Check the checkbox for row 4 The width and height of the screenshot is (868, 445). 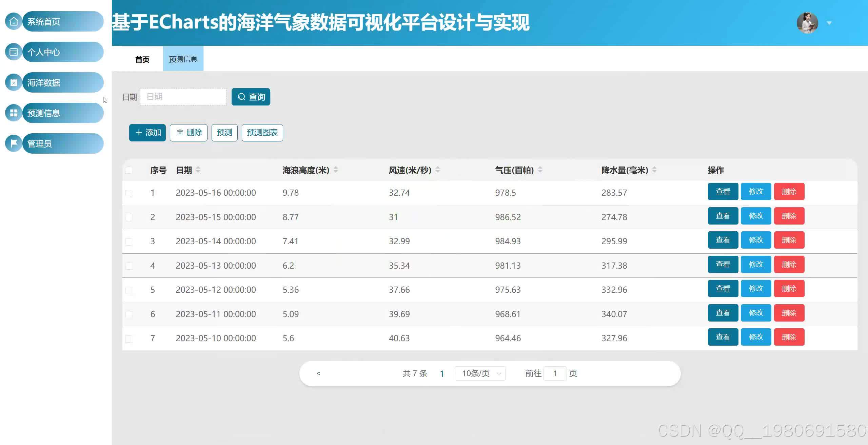click(129, 266)
